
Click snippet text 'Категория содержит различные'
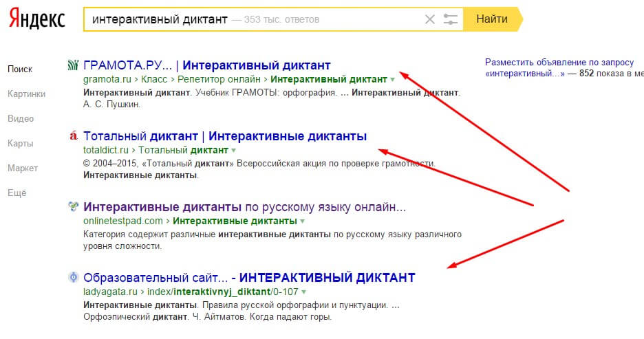[149, 234]
